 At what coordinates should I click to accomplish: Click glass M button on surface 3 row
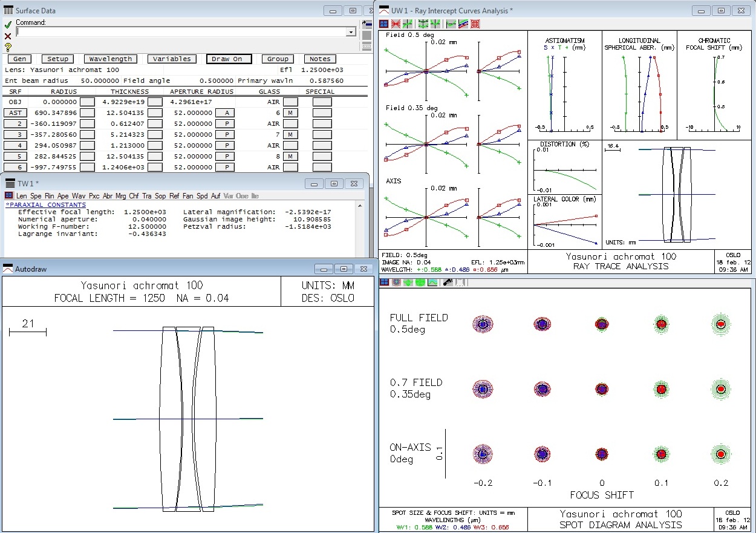[x=290, y=135]
